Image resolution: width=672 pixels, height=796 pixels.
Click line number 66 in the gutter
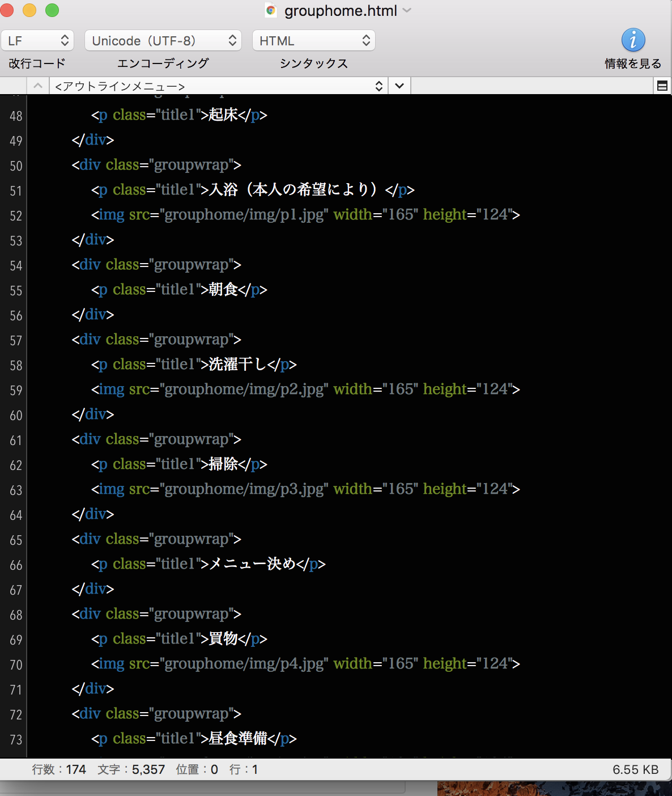point(16,565)
